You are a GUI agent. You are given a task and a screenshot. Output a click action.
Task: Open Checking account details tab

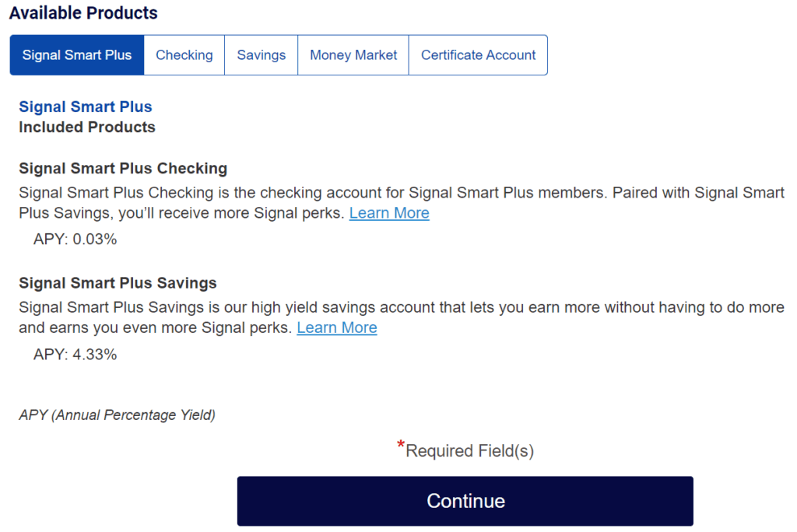tap(184, 54)
